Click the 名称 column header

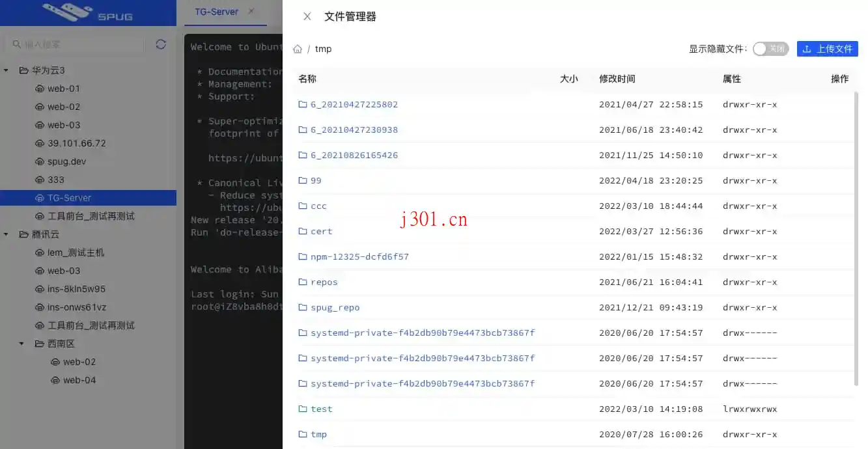pos(306,78)
